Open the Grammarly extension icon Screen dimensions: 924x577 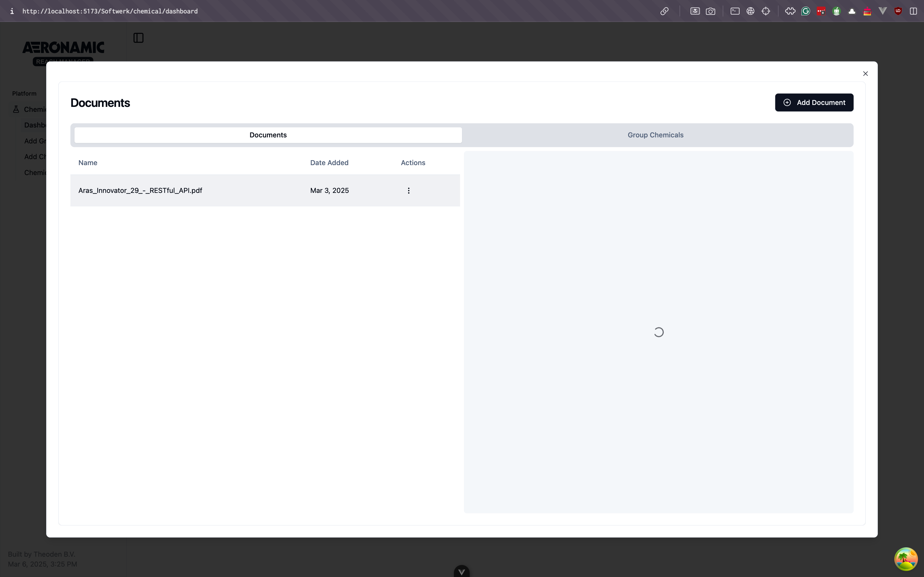pos(806,11)
